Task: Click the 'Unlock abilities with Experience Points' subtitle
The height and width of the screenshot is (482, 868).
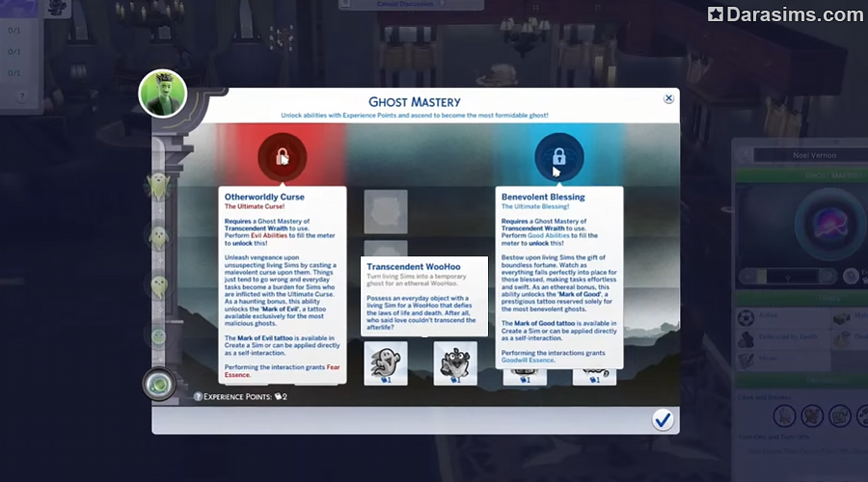Action: [x=415, y=116]
